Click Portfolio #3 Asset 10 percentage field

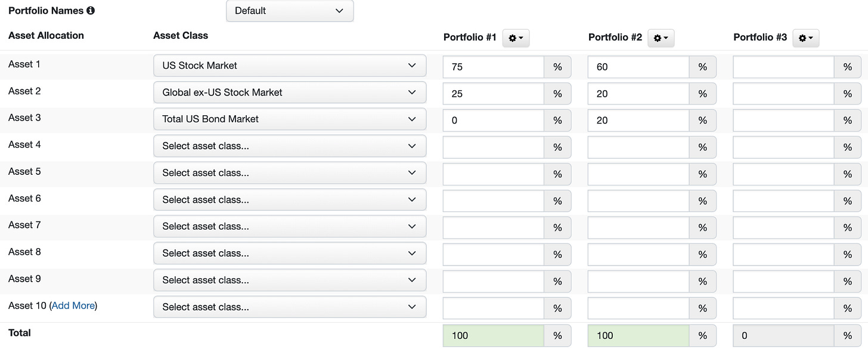click(x=783, y=308)
